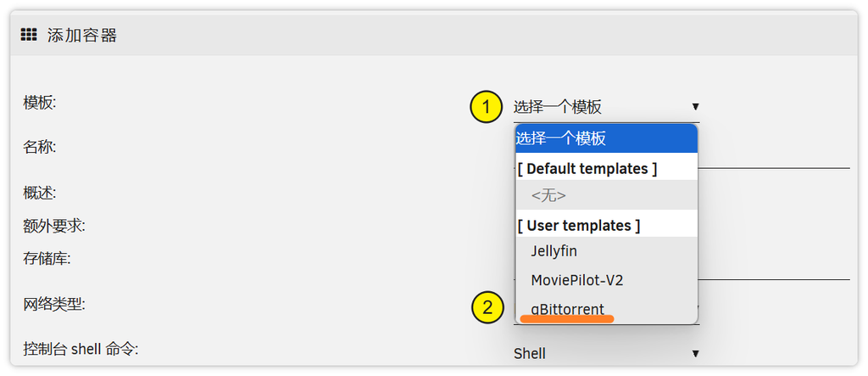Click the yellow step 2 marker
Screen dimensions: 868x376
(487, 307)
